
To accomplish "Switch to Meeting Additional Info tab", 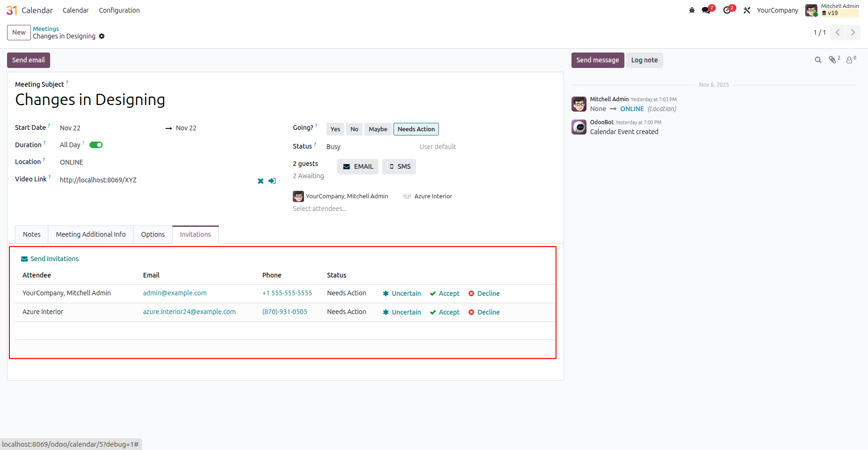I will [x=91, y=234].
